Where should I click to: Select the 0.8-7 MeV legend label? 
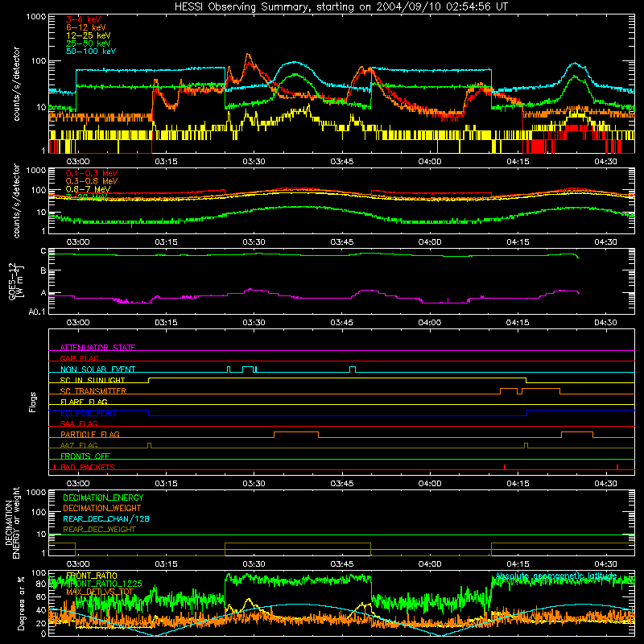click(88, 189)
